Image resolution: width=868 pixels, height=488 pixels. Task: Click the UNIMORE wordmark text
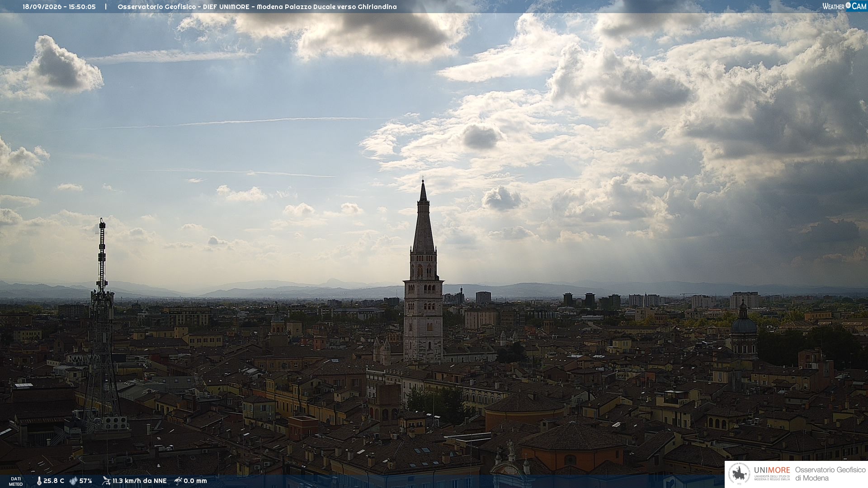point(772,470)
